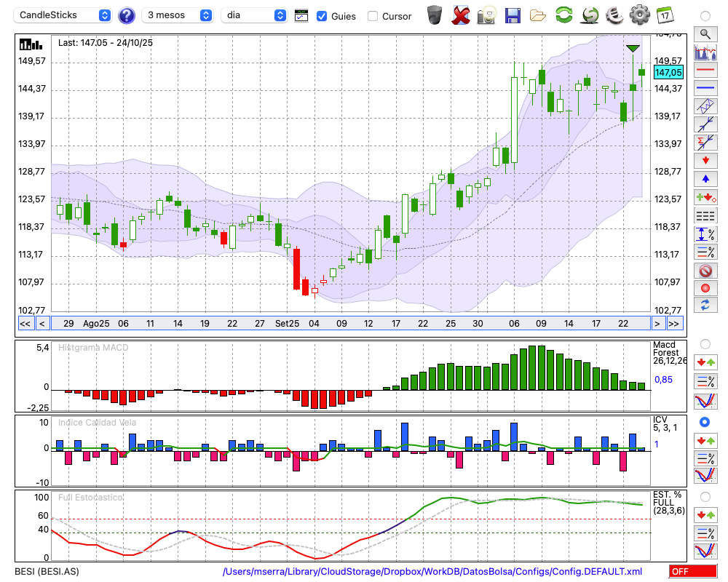Image resolution: width=728 pixels, height=582 pixels.
Task: Click the Config.DEFAULT.xml file path link
Action: coord(432,572)
